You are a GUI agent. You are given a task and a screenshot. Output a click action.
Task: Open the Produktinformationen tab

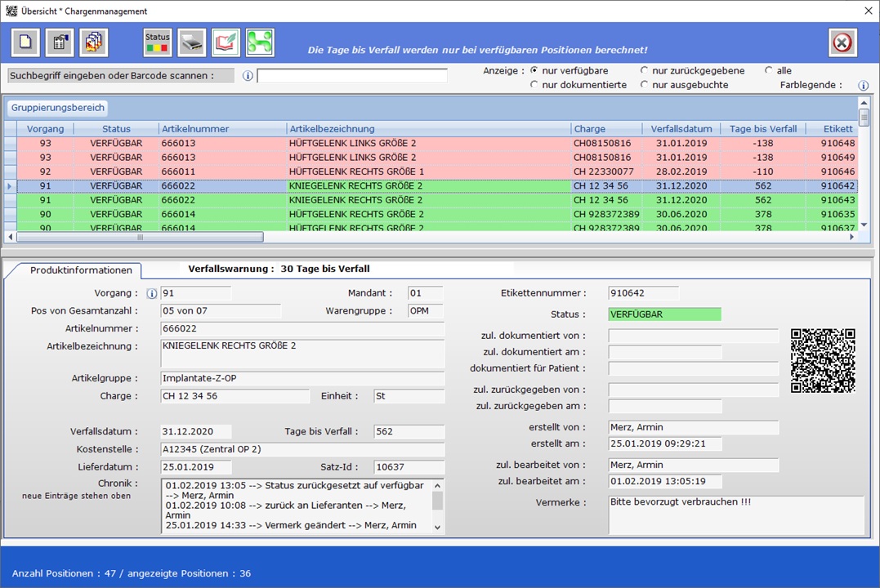[81, 270]
